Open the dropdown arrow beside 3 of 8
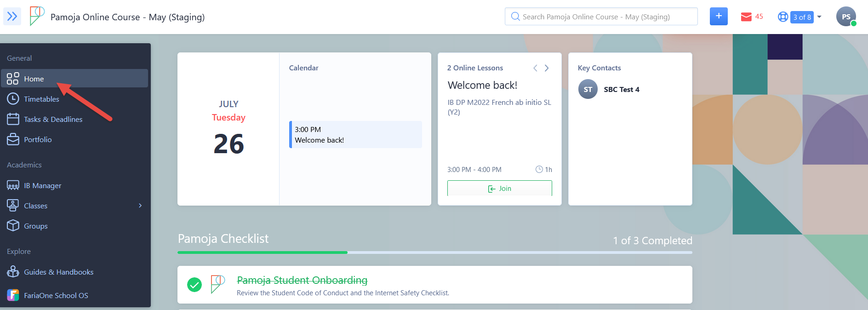The width and height of the screenshot is (868, 310). coord(819,17)
